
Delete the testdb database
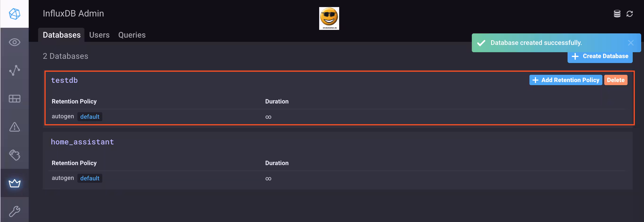(616, 80)
